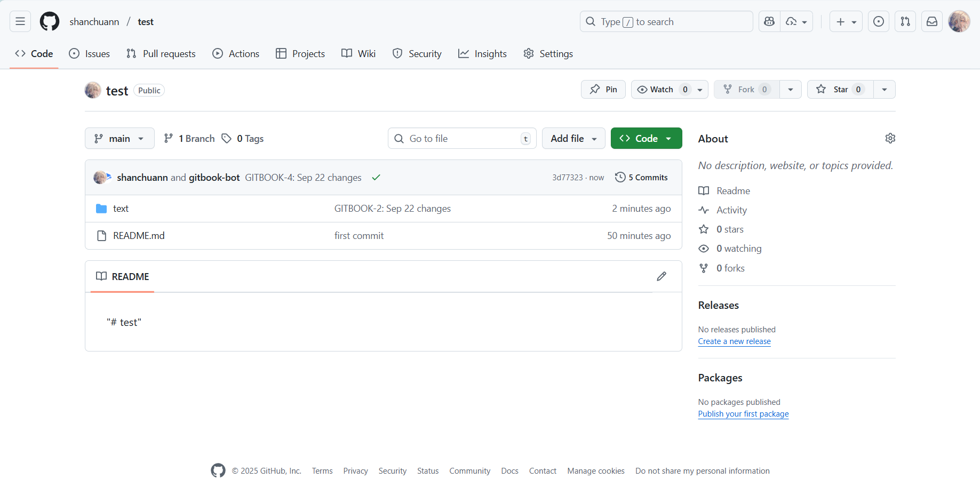Open the shanchuann owner profile link

click(x=94, y=22)
